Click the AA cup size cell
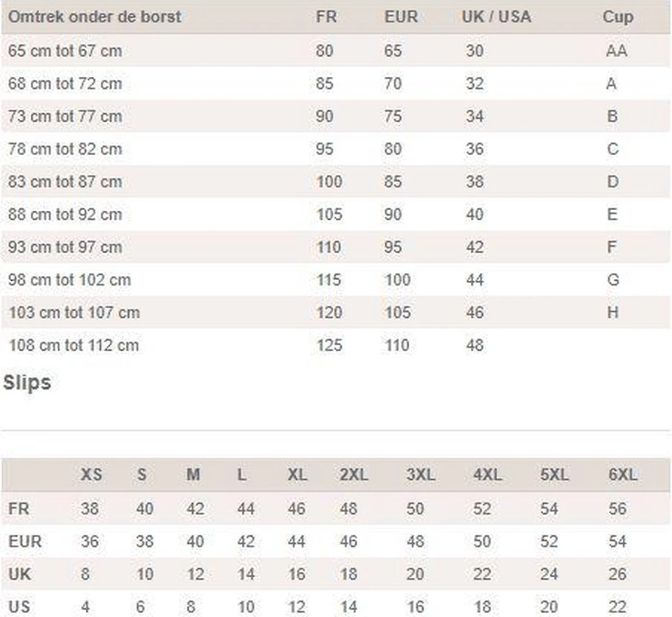The width and height of the screenshot is (672, 617). click(x=616, y=51)
